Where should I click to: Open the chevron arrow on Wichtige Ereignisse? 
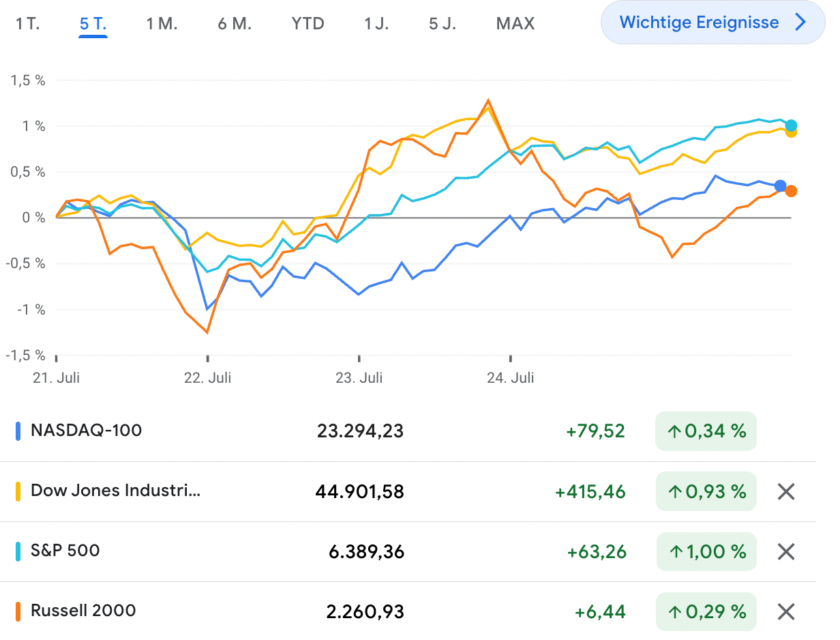coord(800,23)
